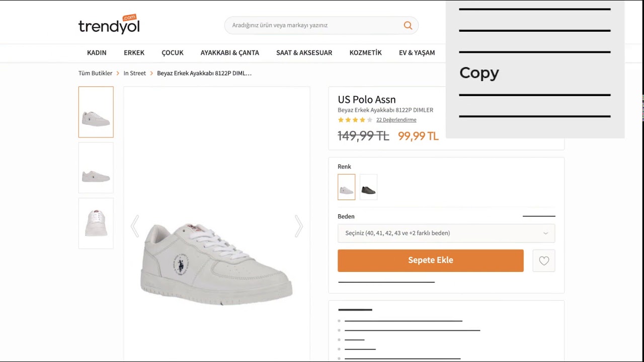The height and width of the screenshot is (362, 644).
Task: Click the search magnifier icon
Action: 408,25
